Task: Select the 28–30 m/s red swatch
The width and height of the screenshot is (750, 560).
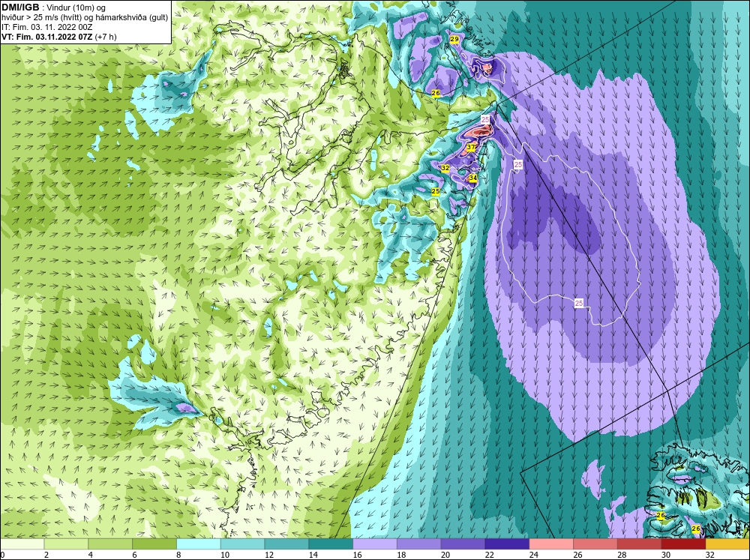Action: click(640, 544)
